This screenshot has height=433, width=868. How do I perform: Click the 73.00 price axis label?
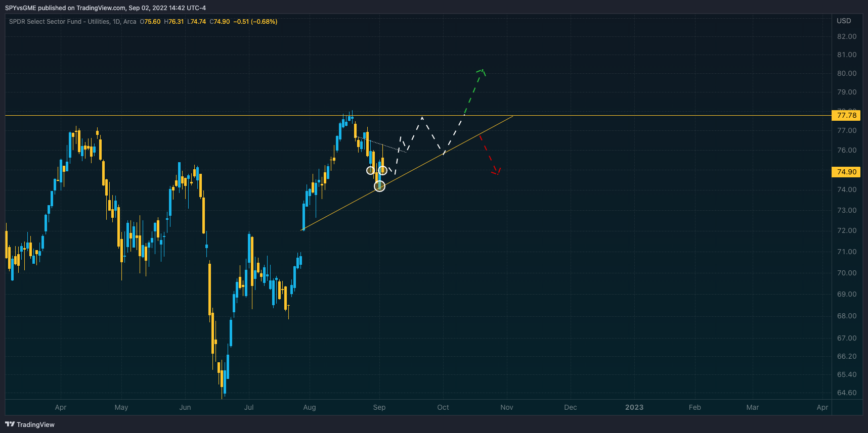coord(847,210)
